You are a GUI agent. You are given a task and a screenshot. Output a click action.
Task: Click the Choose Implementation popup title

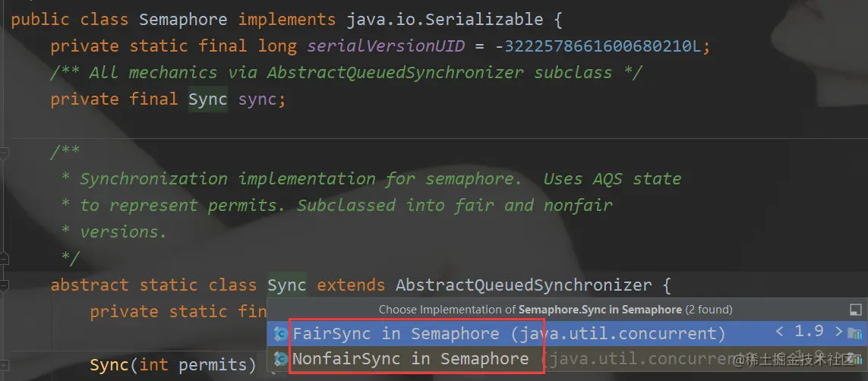pyautogui.click(x=555, y=310)
